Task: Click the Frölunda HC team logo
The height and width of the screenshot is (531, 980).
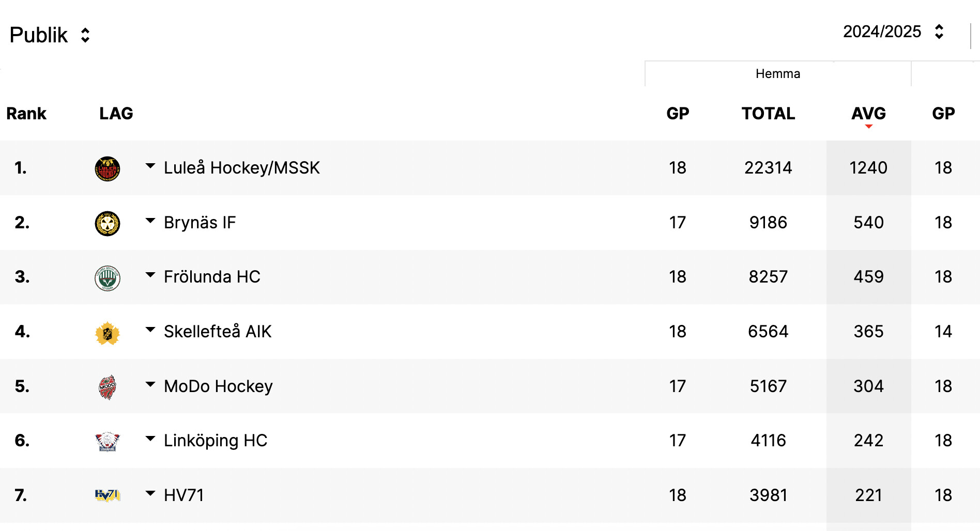Action: 108,278
